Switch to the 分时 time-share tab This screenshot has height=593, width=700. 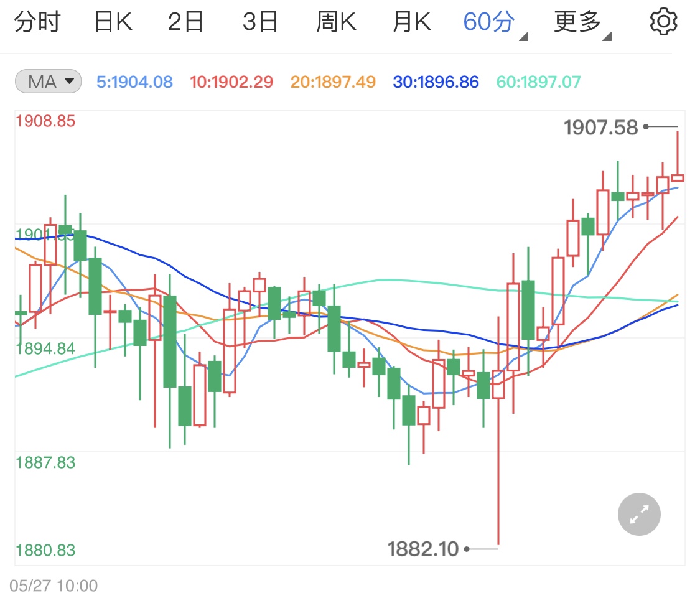(x=37, y=21)
